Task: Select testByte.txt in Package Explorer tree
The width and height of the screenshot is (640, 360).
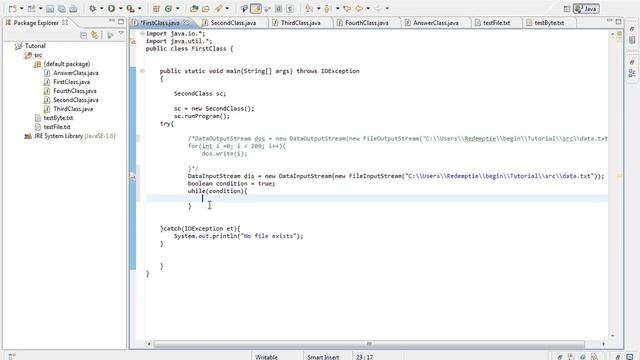Action: click(x=58, y=118)
